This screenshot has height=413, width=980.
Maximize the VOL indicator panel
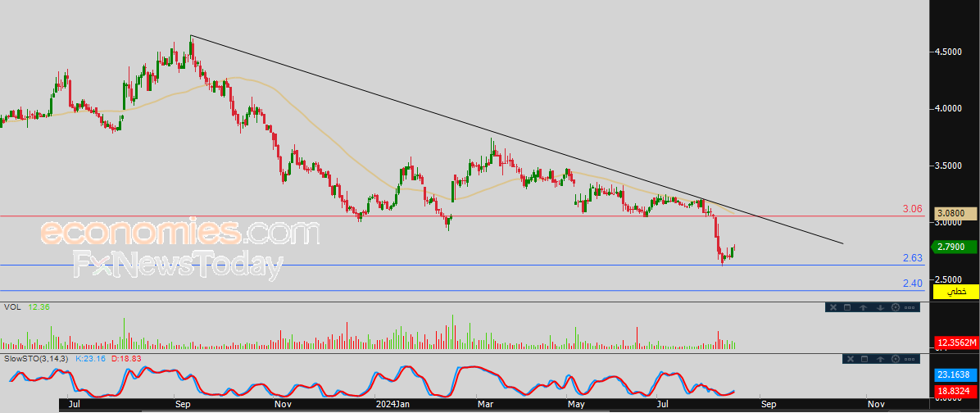[847, 307]
